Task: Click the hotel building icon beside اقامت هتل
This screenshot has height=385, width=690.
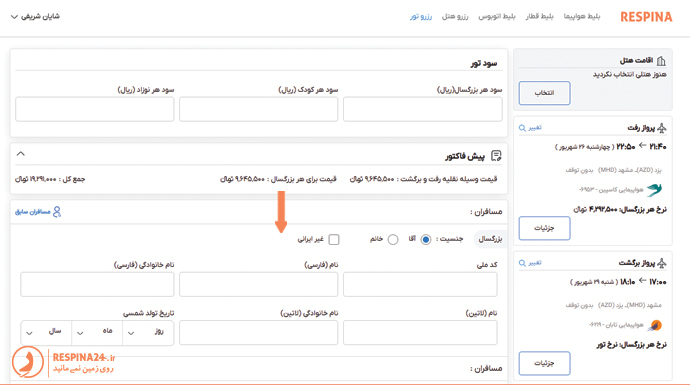Action: 661,60
